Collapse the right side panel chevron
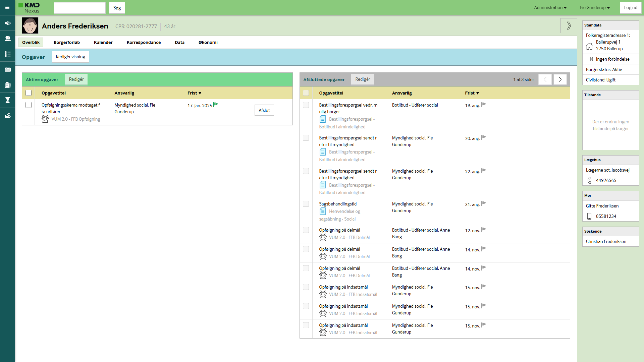This screenshot has width=644, height=362. click(569, 25)
